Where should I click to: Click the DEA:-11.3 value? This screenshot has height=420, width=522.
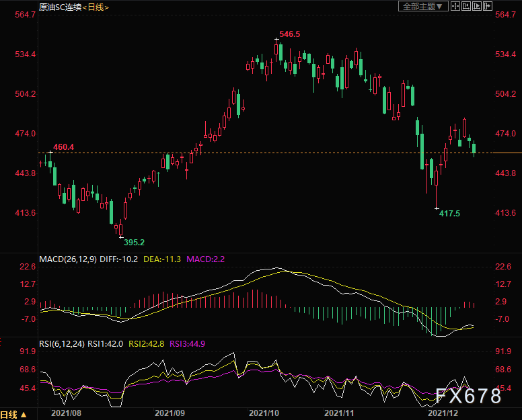coord(162,259)
